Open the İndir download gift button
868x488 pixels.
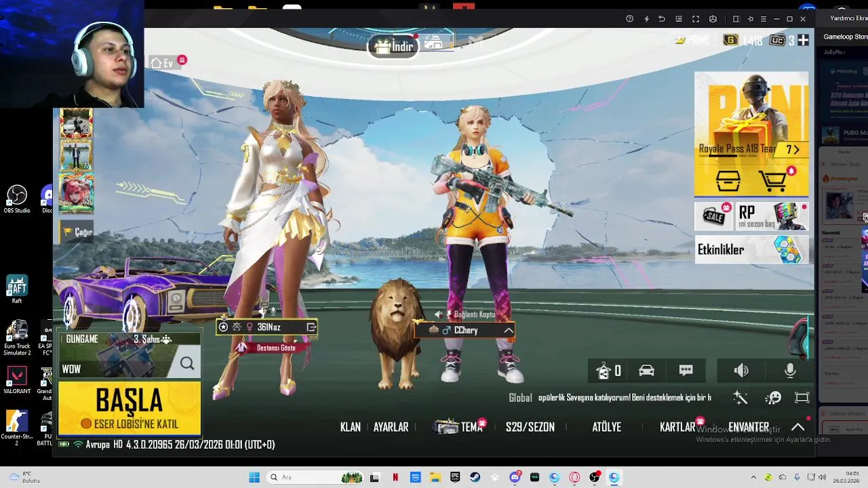tap(394, 46)
